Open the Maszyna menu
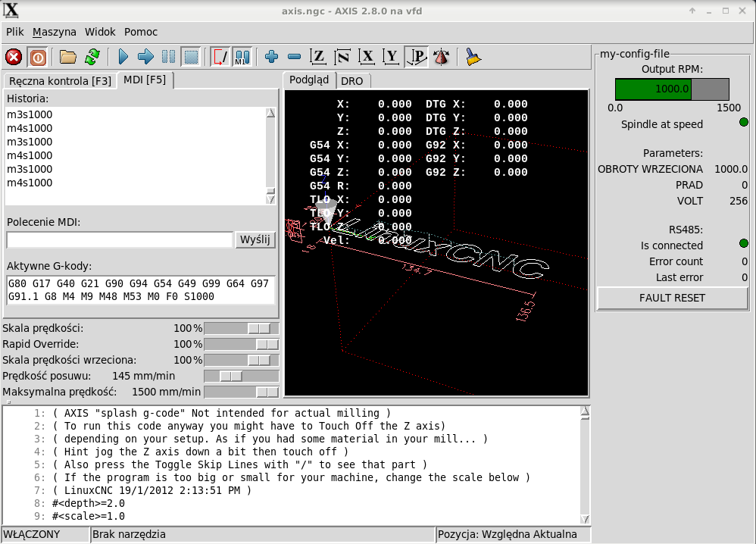 55,32
